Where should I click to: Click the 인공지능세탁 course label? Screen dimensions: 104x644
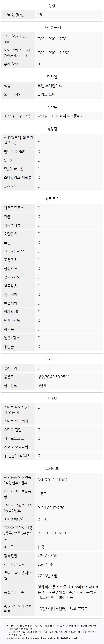(x=14, y=251)
